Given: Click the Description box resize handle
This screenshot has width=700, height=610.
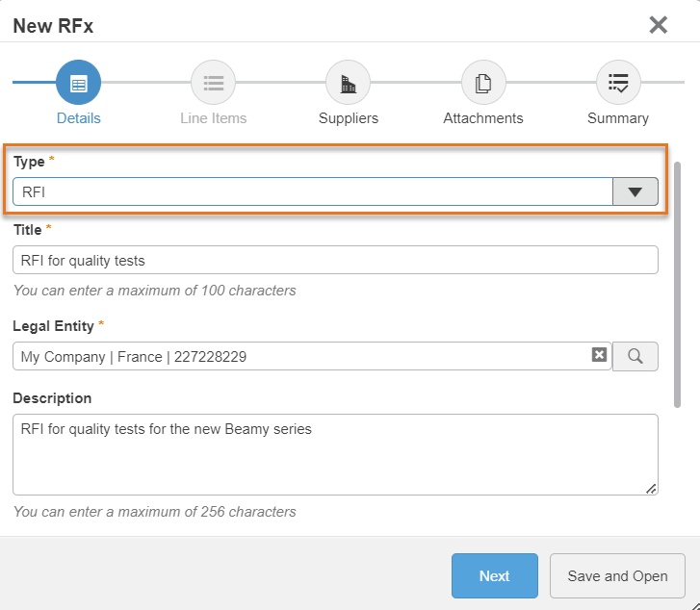Looking at the screenshot, I should click(652, 489).
